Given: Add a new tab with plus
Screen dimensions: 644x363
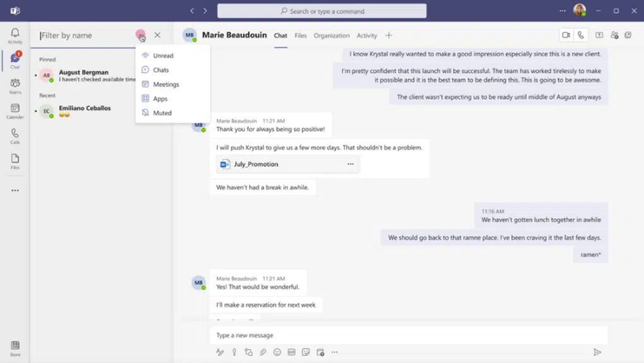Looking at the screenshot, I should [389, 35].
